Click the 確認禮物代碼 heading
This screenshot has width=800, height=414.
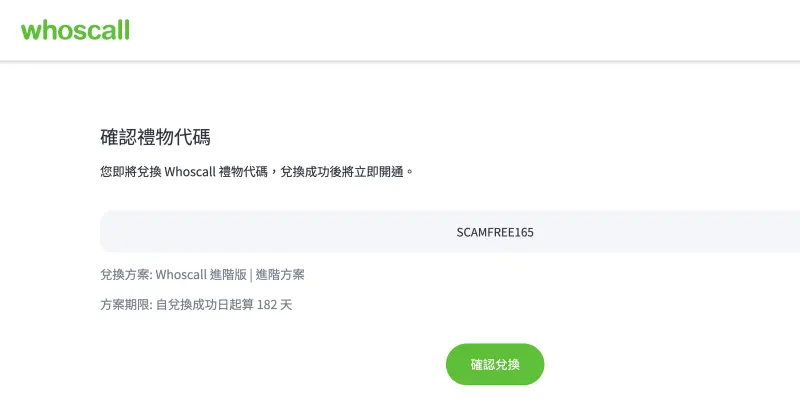[155, 137]
